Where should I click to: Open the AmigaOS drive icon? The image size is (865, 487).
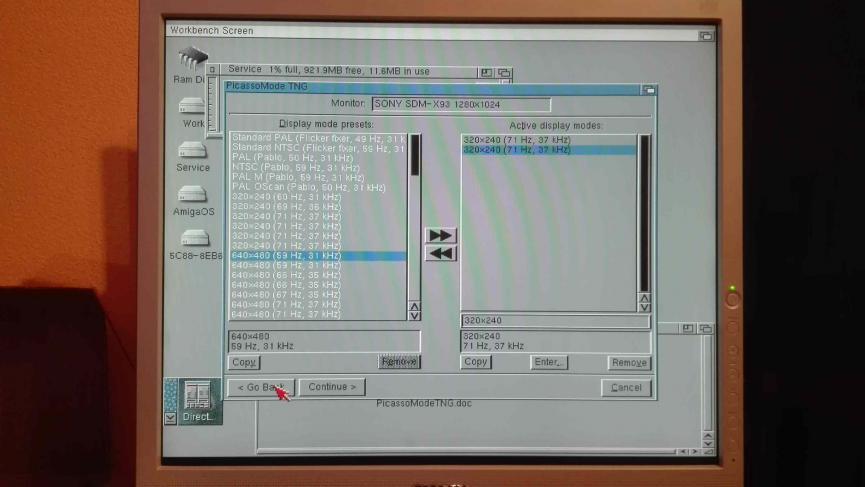tap(193, 194)
